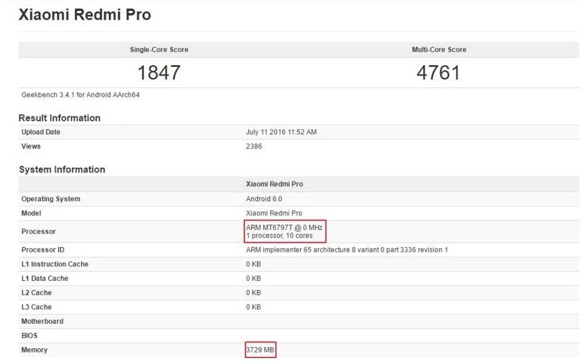Select the L2 Cache 0 KB value
Viewport: 588px width, 364px height.
click(x=254, y=292)
